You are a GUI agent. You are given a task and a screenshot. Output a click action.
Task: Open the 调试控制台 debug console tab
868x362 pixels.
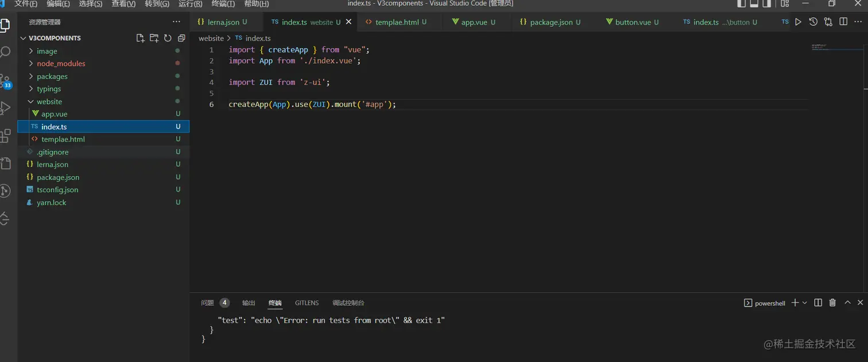348,303
